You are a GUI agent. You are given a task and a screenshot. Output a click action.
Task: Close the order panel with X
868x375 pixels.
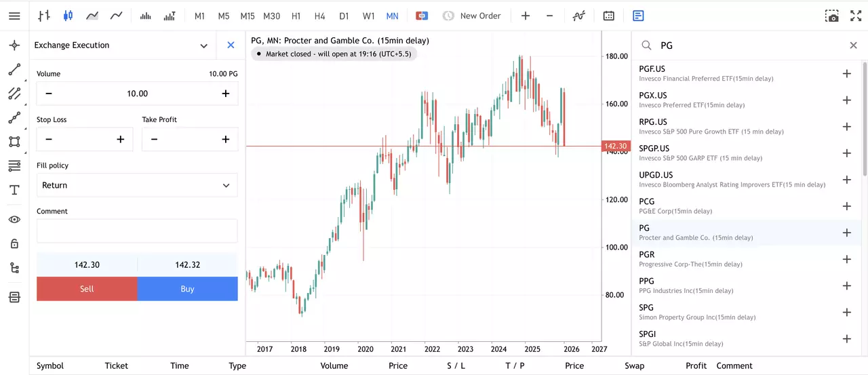231,45
